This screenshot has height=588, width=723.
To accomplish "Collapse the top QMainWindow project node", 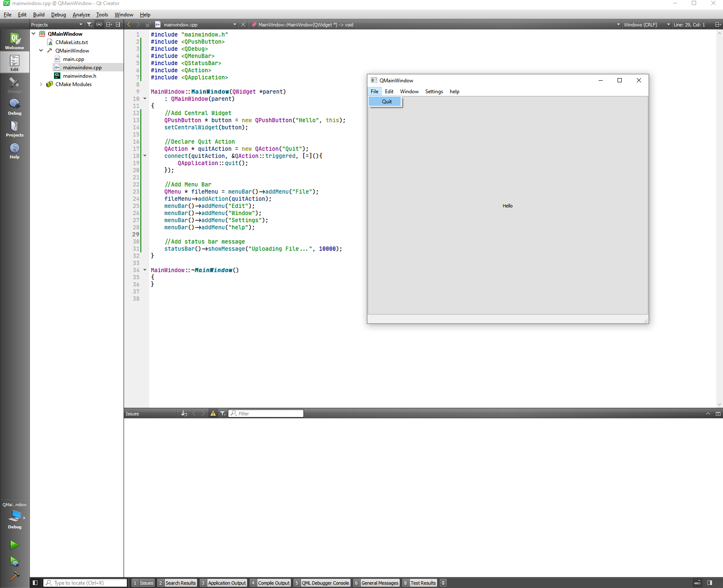I will pos(34,34).
